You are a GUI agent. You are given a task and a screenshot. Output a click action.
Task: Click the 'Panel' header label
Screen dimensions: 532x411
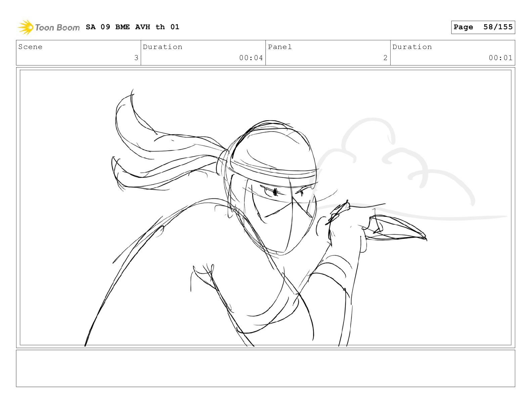pyautogui.click(x=280, y=47)
